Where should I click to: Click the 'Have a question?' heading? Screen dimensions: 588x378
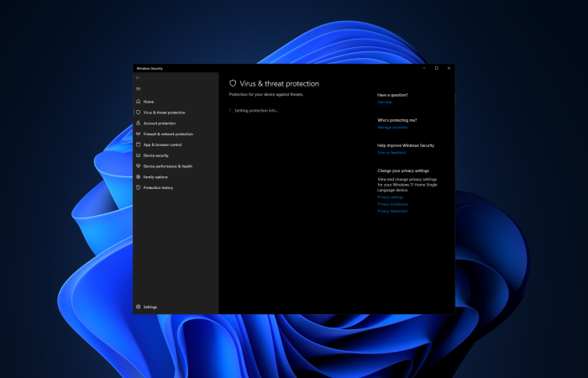[x=392, y=95]
